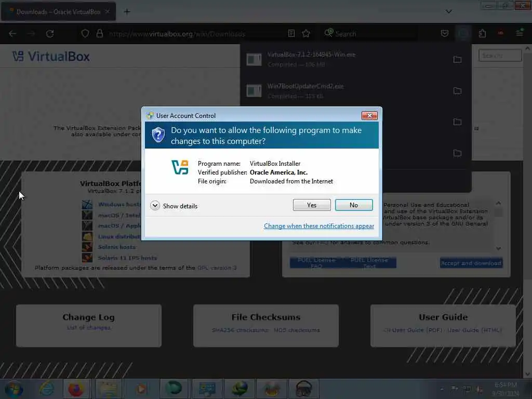Click the taskbar clock showing 6:54 PM
The height and width of the screenshot is (399, 532).
(x=506, y=389)
